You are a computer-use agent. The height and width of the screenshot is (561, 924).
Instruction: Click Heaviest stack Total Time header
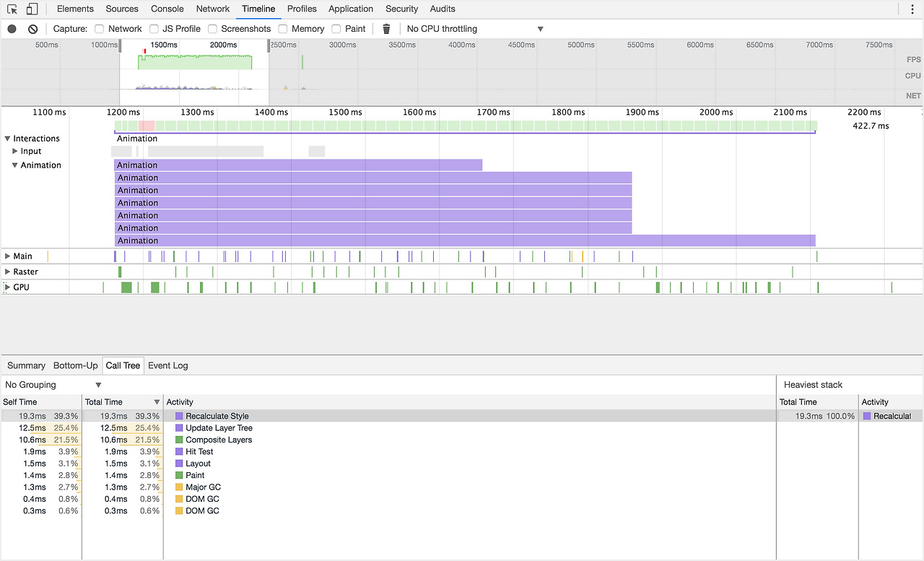point(818,402)
